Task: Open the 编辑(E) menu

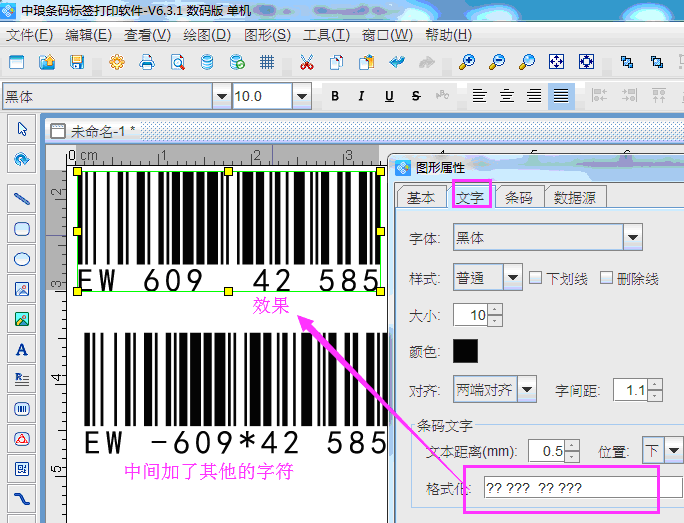Action: click(x=88, y=35)
